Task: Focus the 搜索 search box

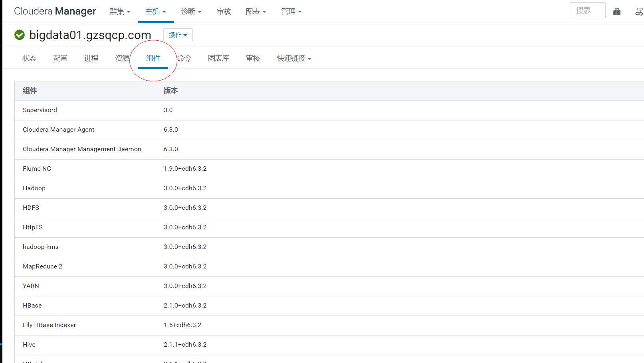Action: [x=587, y=10]
